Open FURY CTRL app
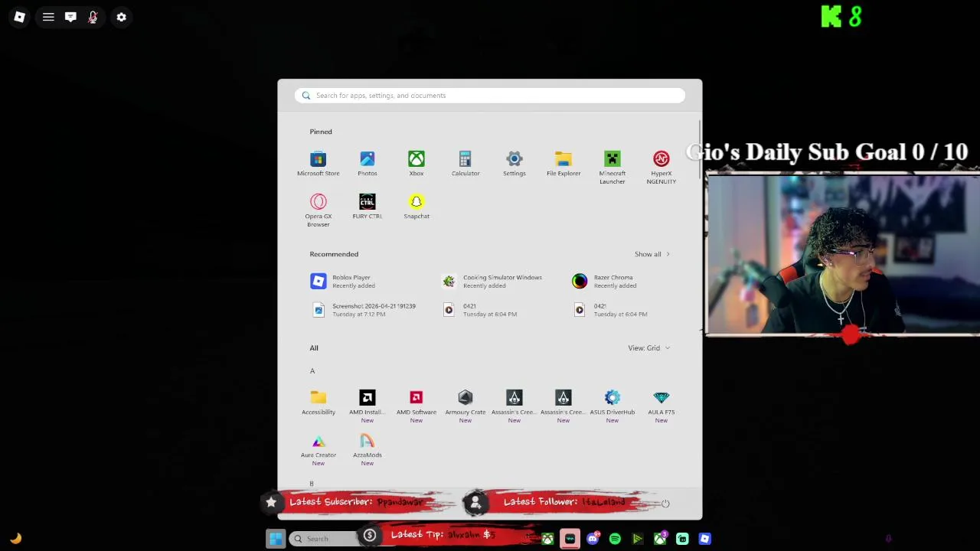The image size is (980, 551). coord(367,207)
